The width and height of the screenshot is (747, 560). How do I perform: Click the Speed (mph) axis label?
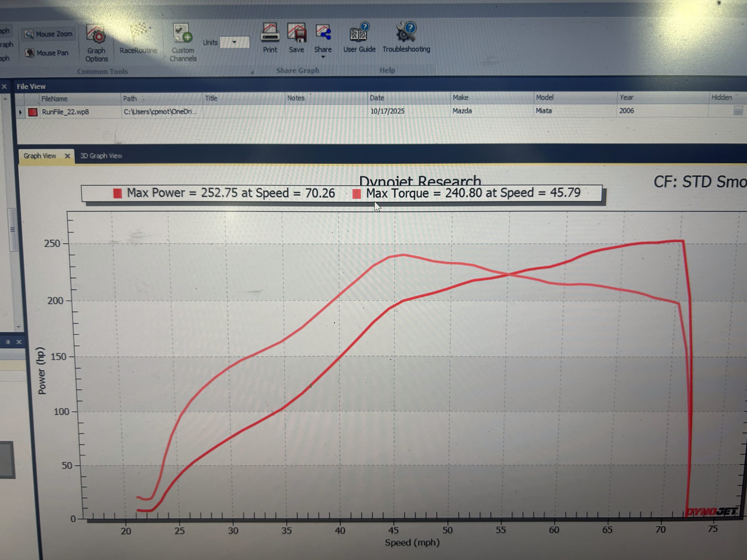coord(412,542)
